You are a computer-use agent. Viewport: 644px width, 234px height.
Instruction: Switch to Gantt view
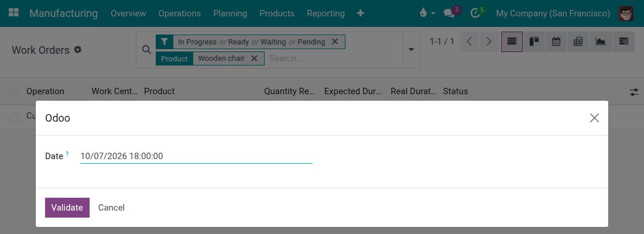point(624,42)
